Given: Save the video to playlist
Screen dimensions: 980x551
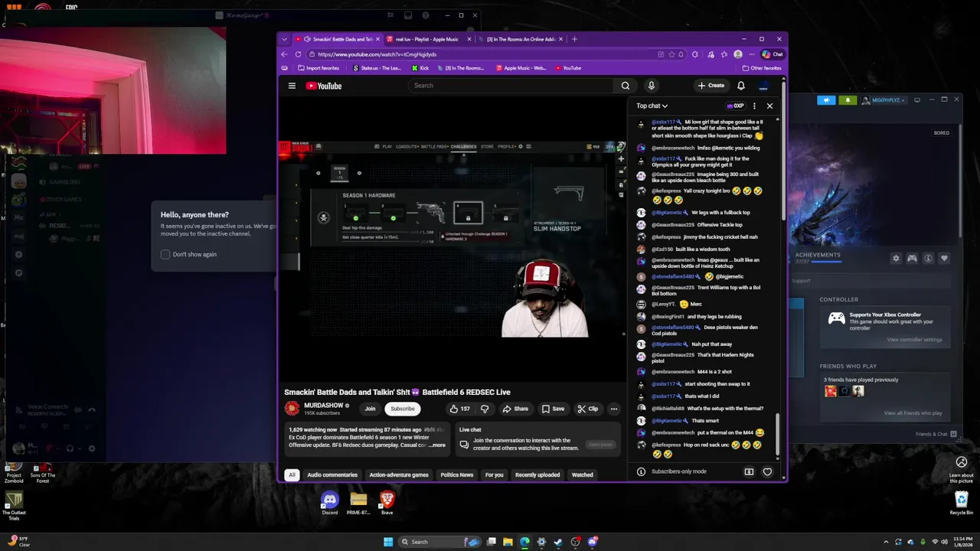Looking at the screenshot, I should click(x=553, y=409).
